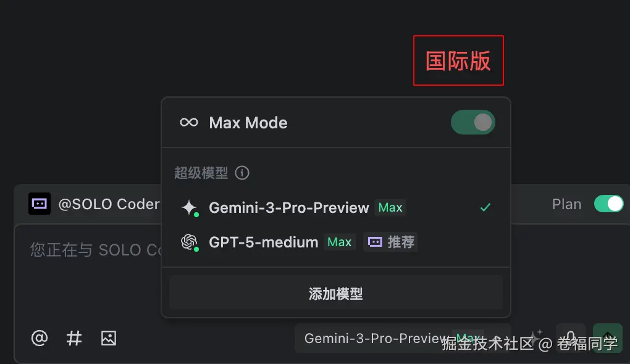The image size is (630, 364).
Task: Click the Max badge next to Gemini-3-Pro-Preview
Action: click(x=390, y=207)
